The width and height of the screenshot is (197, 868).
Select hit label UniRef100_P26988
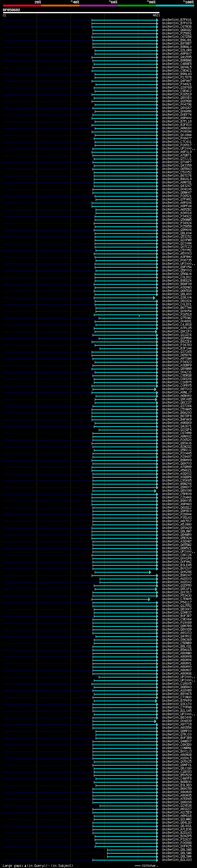pyautogui.click(x=177, y=843)
